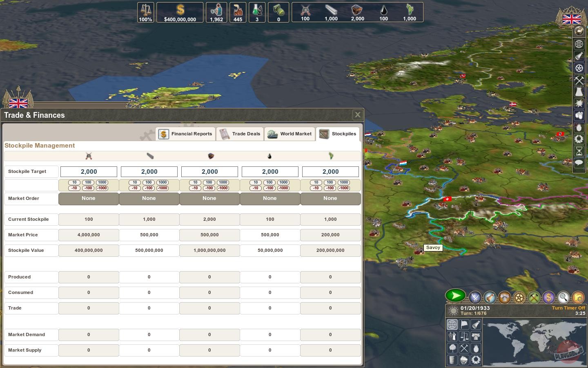Click -100 button under oil stockpile target
Image resolution: width=588 pixels, height=368 pixels.
pos(269,188)
